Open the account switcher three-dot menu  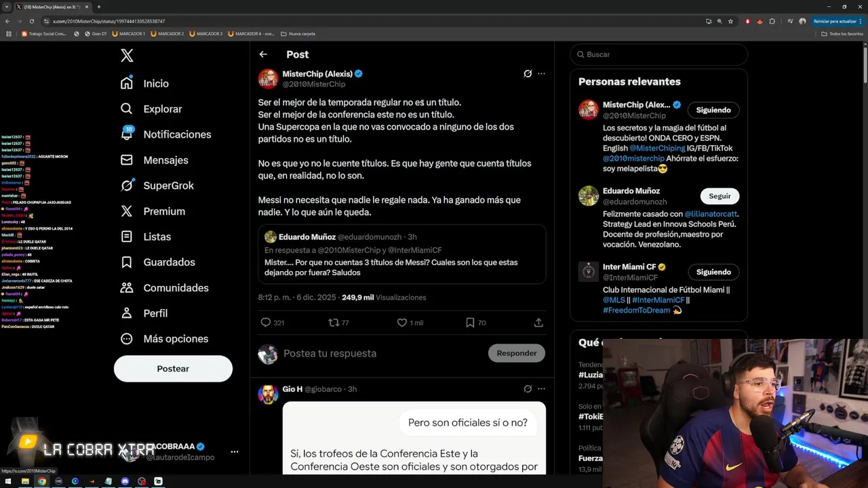(x=235, y=451)
